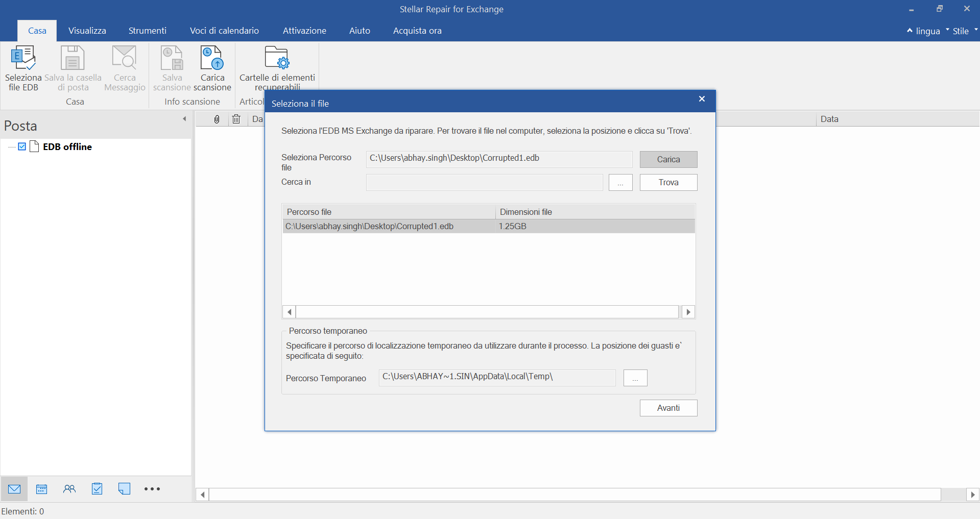The height and width of the screenshot is (519, 980).
Task: Toggle EDB offline checkbox
Action: coord(22,146)
